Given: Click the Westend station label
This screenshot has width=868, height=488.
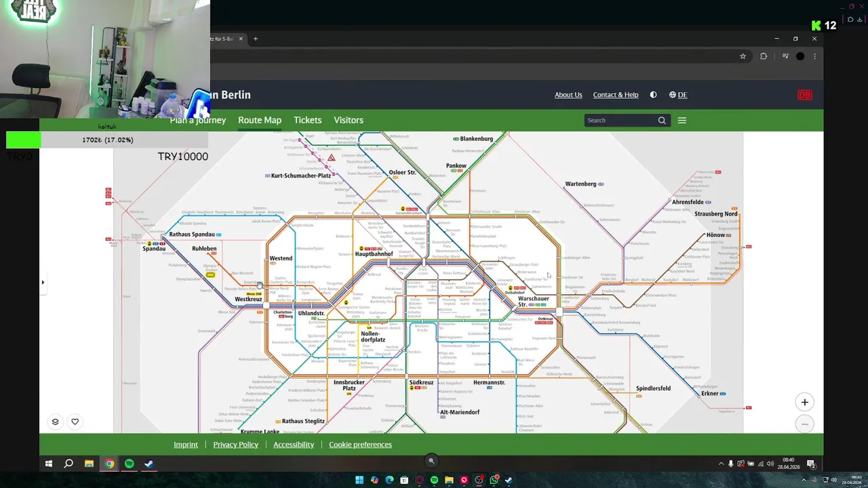Looking at the screenshot, I should coord(281,258).
